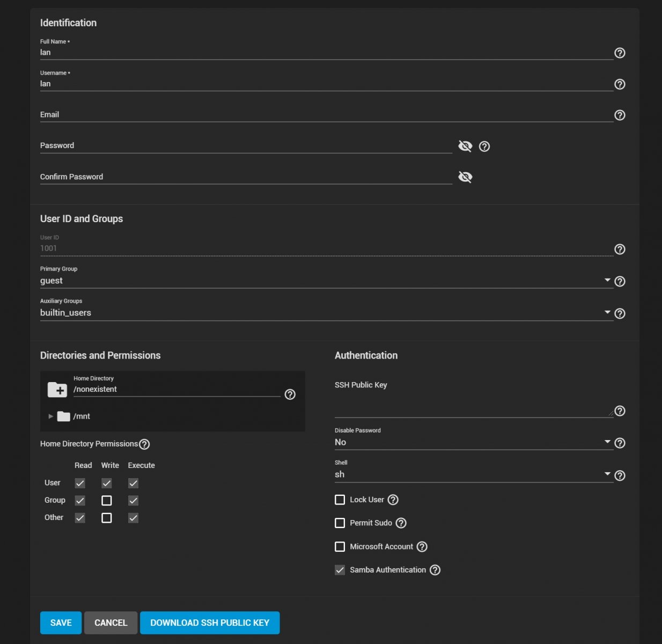Open help for Primary Group
Image resolution: width=662 pixels, height=644 pixels.
pos(620,281)
